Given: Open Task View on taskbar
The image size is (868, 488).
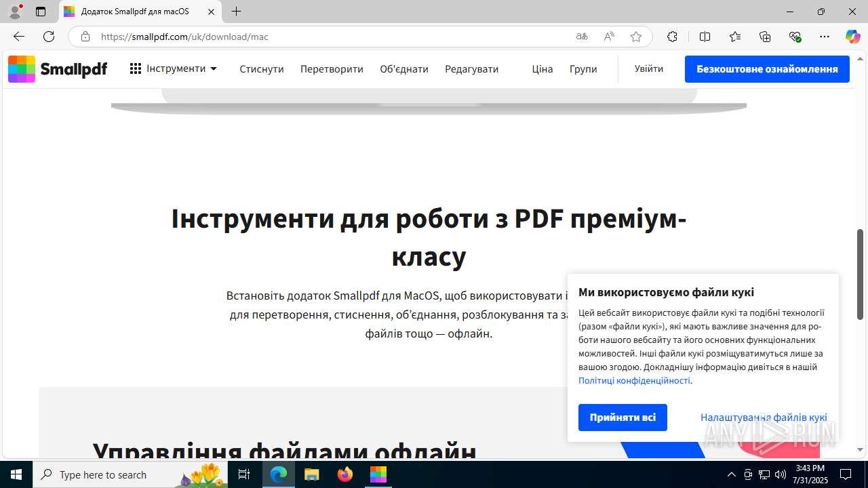Looking at the screenshot, I should tap(245, 474).
